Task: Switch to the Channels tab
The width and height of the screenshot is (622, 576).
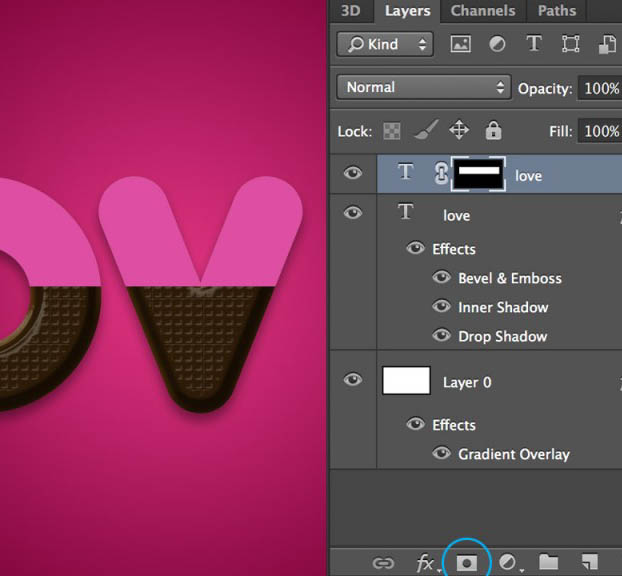Action: (483, 11)
